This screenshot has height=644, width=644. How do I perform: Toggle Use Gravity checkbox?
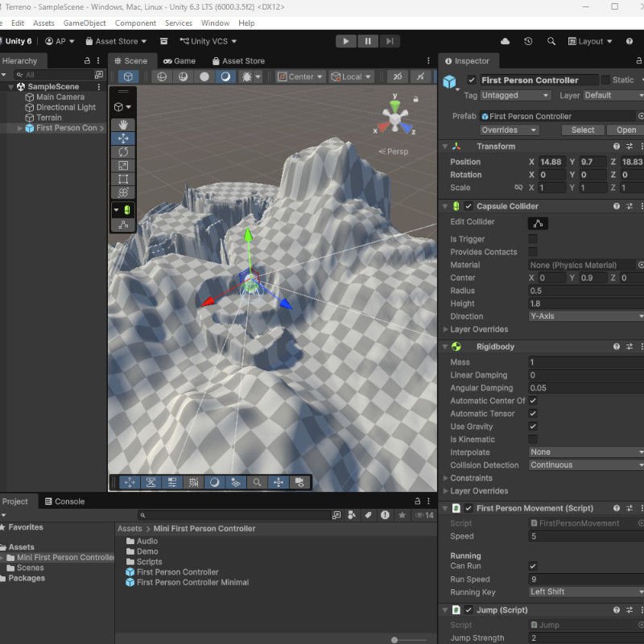pyautogui.click(x=533, y=427)
